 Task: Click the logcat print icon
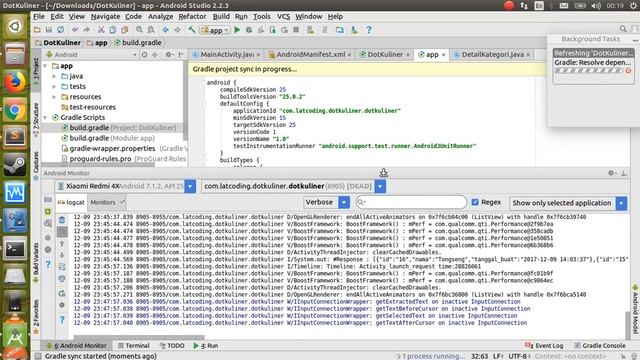click(x=62, y=279)
